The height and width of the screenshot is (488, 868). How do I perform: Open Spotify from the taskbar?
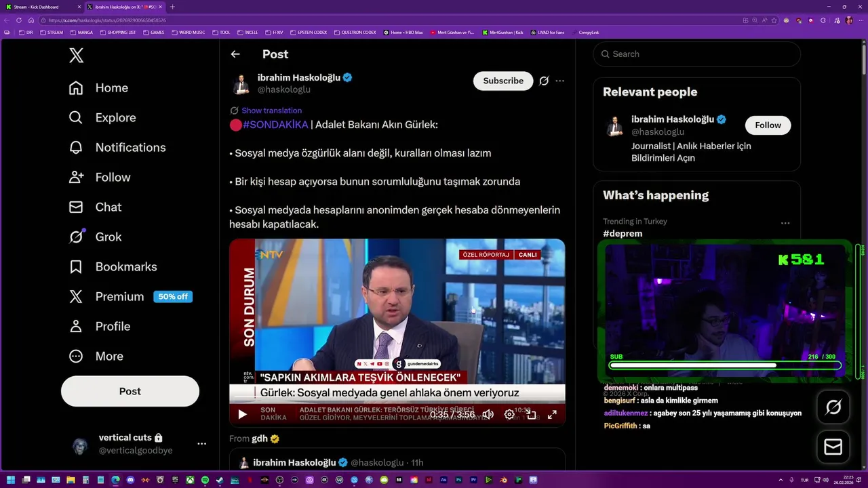(205, 480)
